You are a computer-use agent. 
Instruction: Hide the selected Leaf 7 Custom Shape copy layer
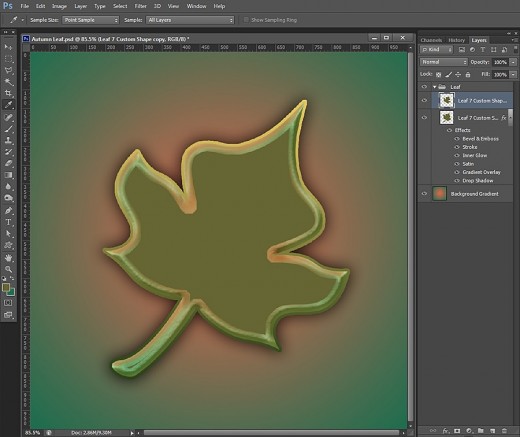[424, 100]
